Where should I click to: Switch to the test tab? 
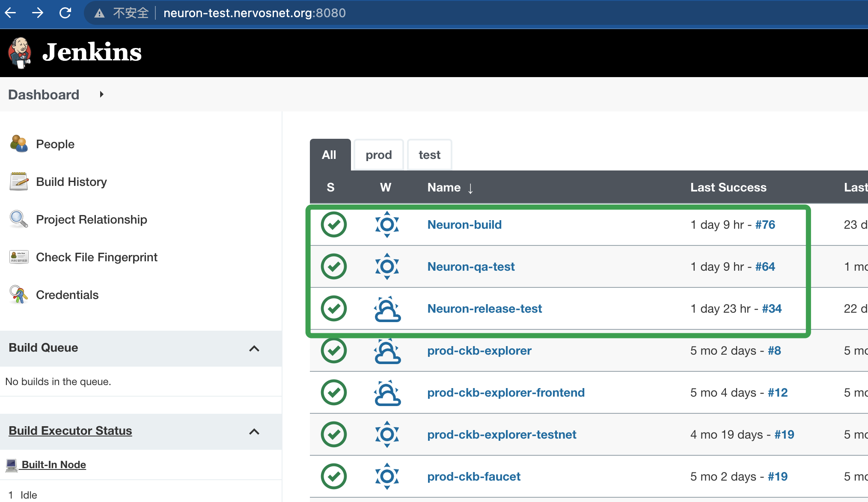click(x=429, y=155)
